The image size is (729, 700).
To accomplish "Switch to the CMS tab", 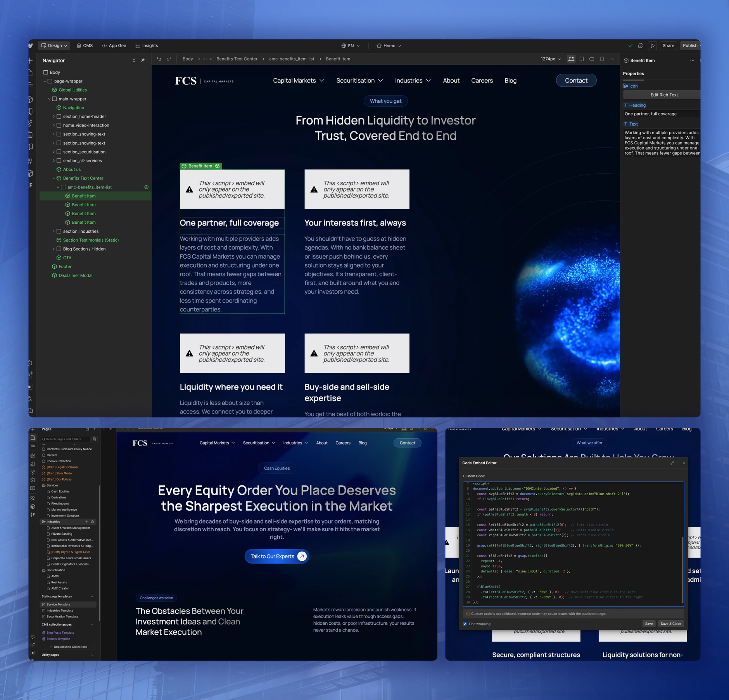I will [85, 46].
